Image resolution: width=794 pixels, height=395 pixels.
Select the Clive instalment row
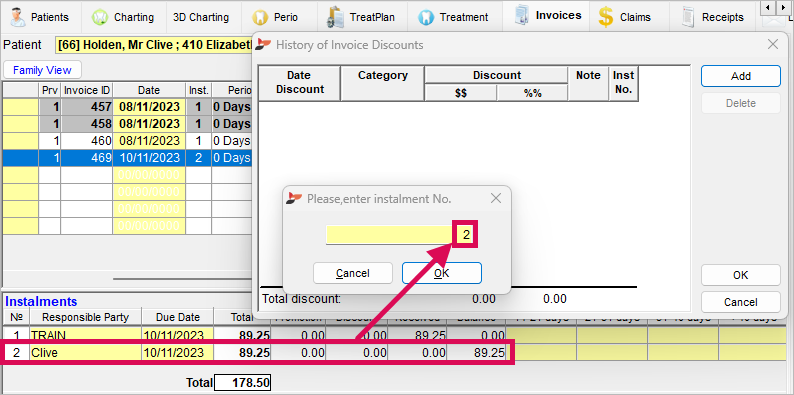tap(395, 353)
